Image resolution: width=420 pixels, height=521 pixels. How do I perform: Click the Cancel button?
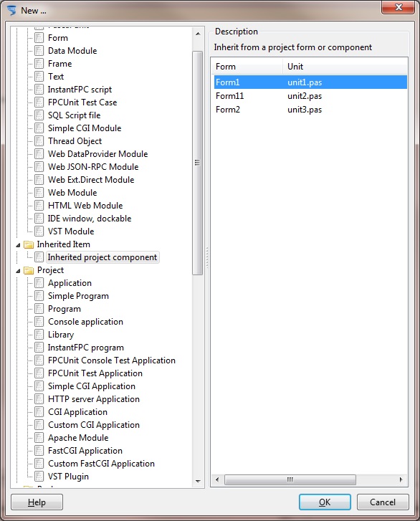click(x=383, y=502)
